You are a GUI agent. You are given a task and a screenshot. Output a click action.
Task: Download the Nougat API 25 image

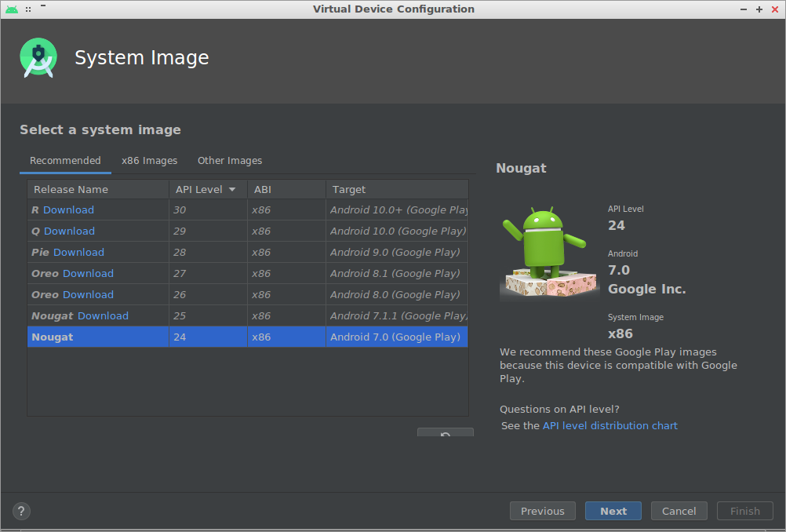(103, 316)
